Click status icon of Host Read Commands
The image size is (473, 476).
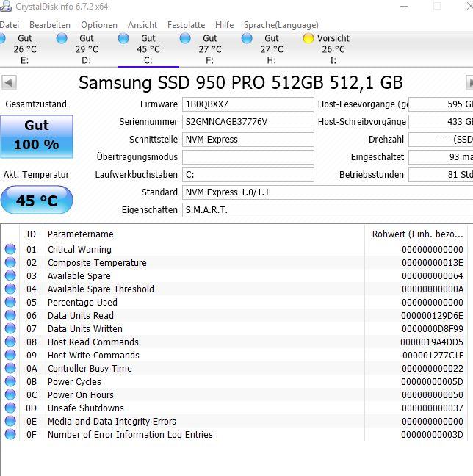(10, 342)
